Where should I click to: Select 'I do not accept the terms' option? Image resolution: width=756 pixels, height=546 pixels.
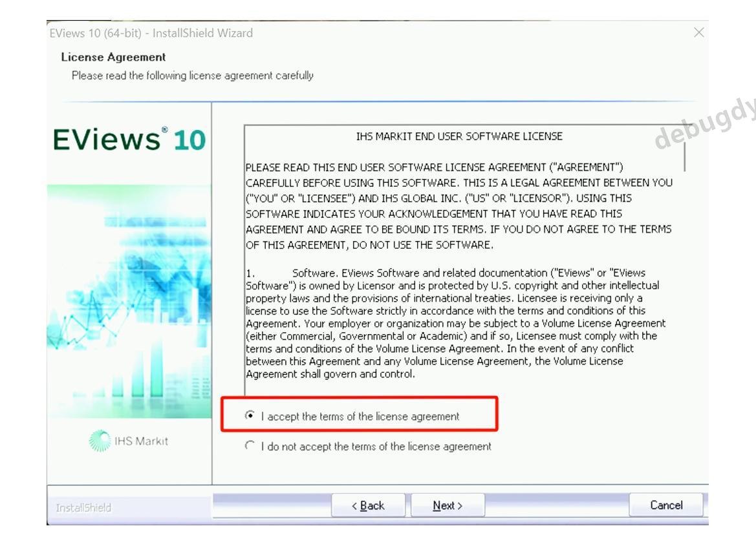(x=250, y=446)
